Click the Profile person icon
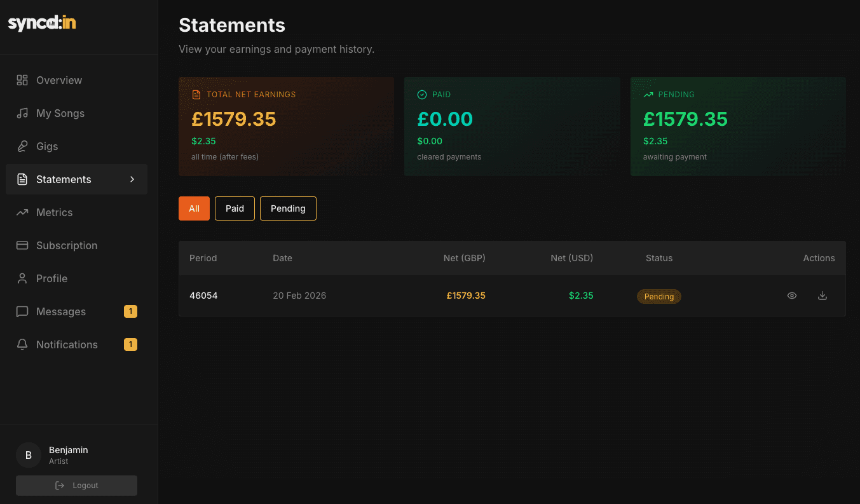This screenshot has height=504, width=860. (22, 278)
